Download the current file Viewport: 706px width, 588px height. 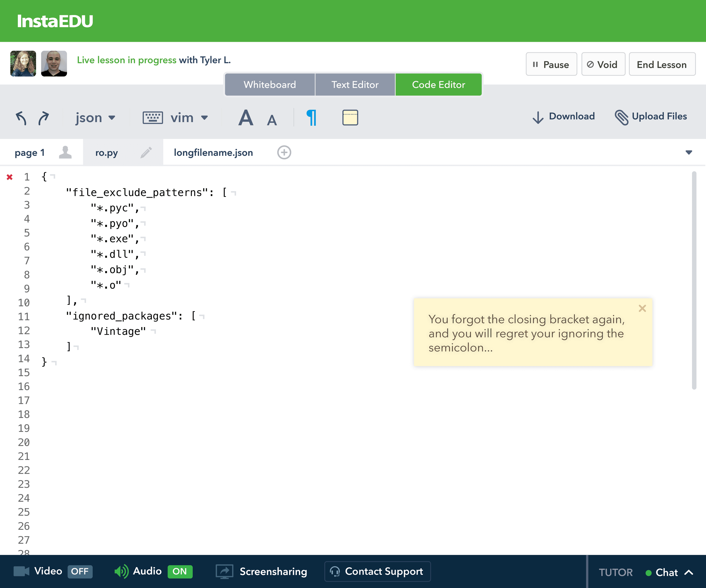(x=563, y=117)
